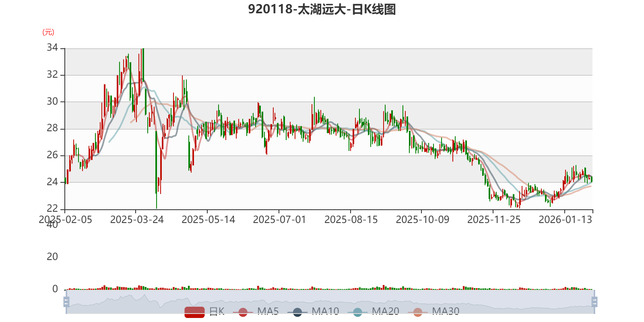The image size is (644, 322).
Task: Click the 22 price axis label
Action: click(52, 208)
